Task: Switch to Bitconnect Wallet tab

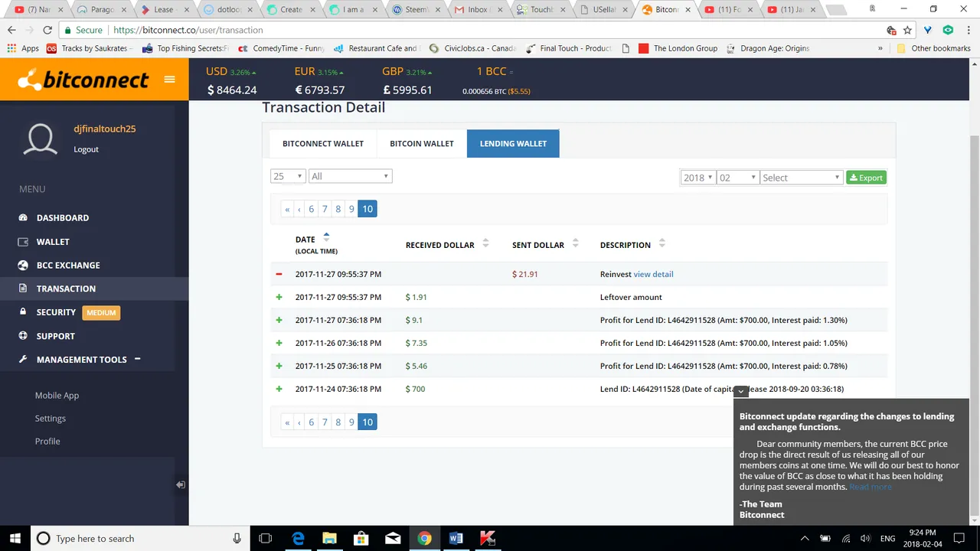Action: [x=323, y=143]
